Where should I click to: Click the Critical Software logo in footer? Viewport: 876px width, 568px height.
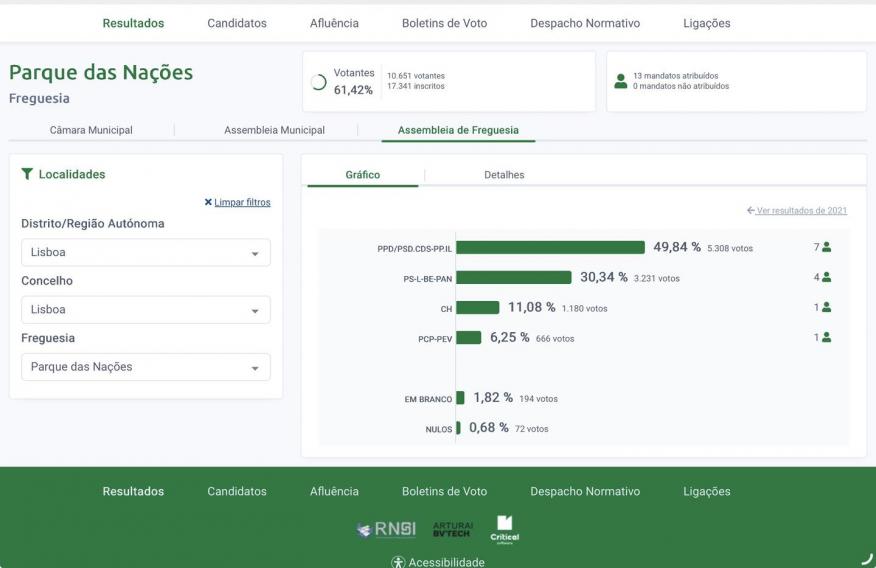point(505,529)
